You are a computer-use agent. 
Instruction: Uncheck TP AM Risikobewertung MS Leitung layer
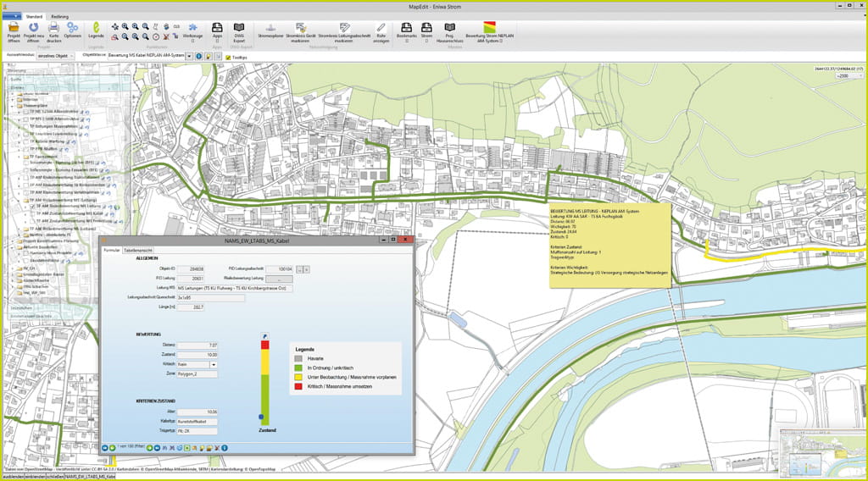tap(31, 206)
